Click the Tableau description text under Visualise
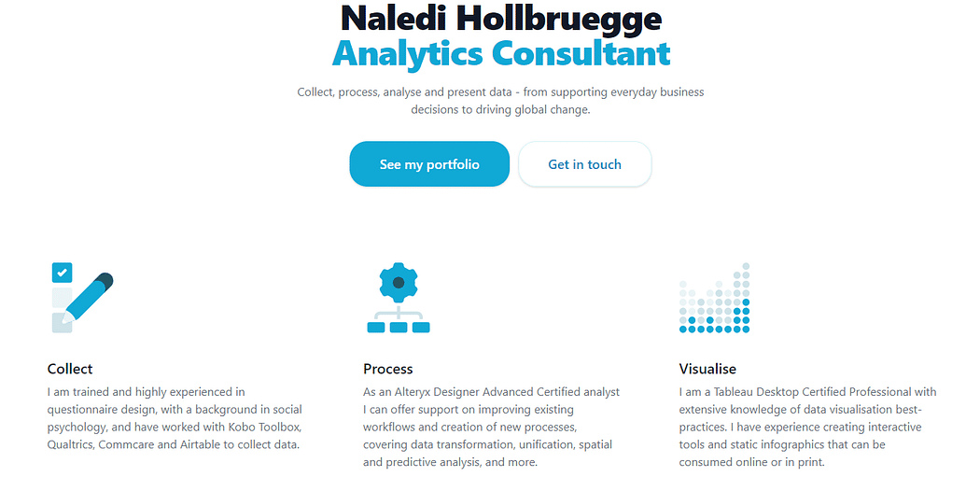Image resolution: width=980 pixels, height=477 pixels. [807, 427]
